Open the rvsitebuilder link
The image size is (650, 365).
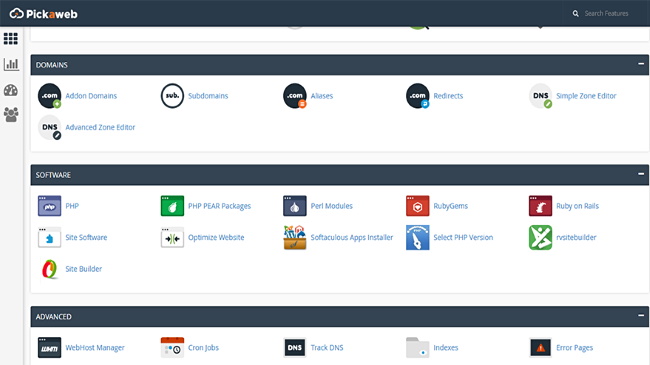pyautogui.click(x=576, y=237)
